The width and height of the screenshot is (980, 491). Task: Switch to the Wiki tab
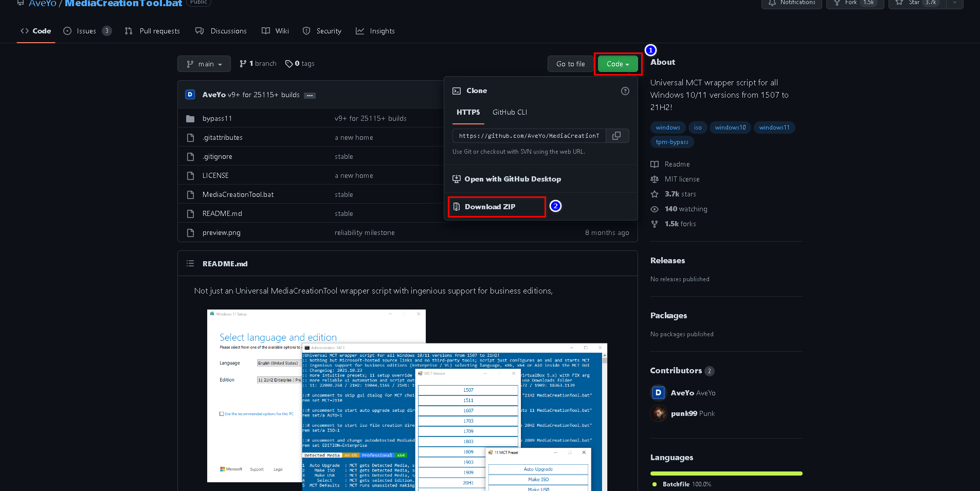point(276,31)
